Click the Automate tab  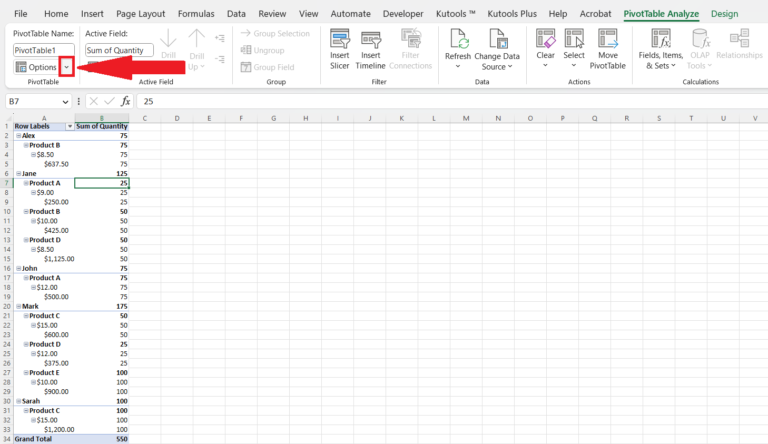(350, 14)
